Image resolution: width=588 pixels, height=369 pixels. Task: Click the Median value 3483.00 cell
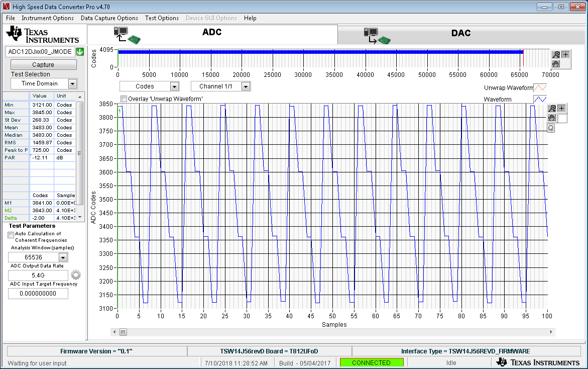tap(42, 135)
